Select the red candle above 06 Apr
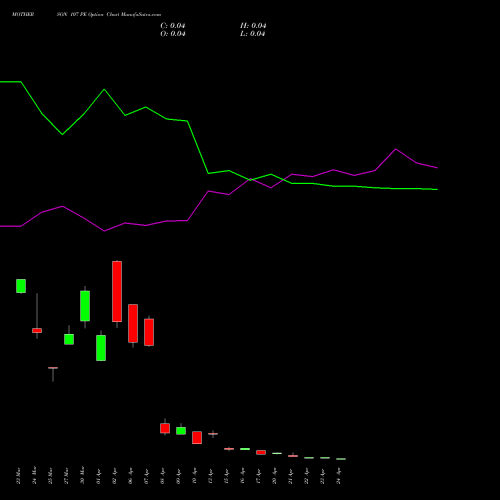Viewport: 500px width, 500px height. [x=133, y=323]
